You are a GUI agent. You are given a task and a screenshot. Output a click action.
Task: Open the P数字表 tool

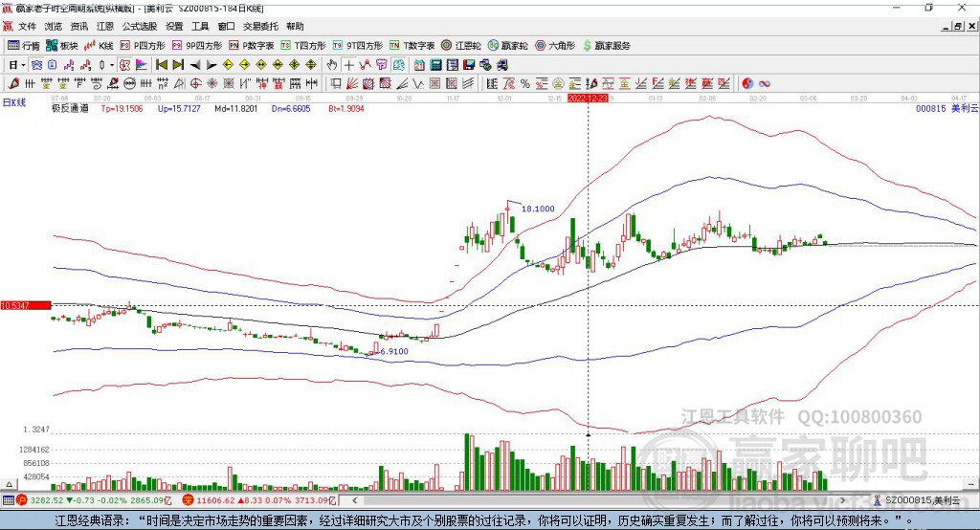point(252,46)
